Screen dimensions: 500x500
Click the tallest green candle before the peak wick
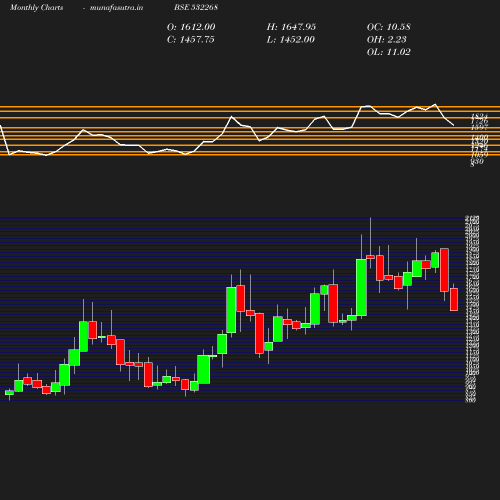pyautogui.click(x=361, y=287)
